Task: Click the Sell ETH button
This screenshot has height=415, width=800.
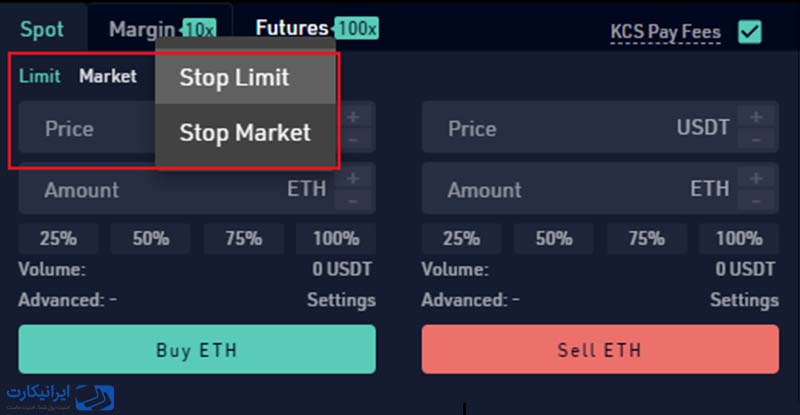Action: [600, 349]
